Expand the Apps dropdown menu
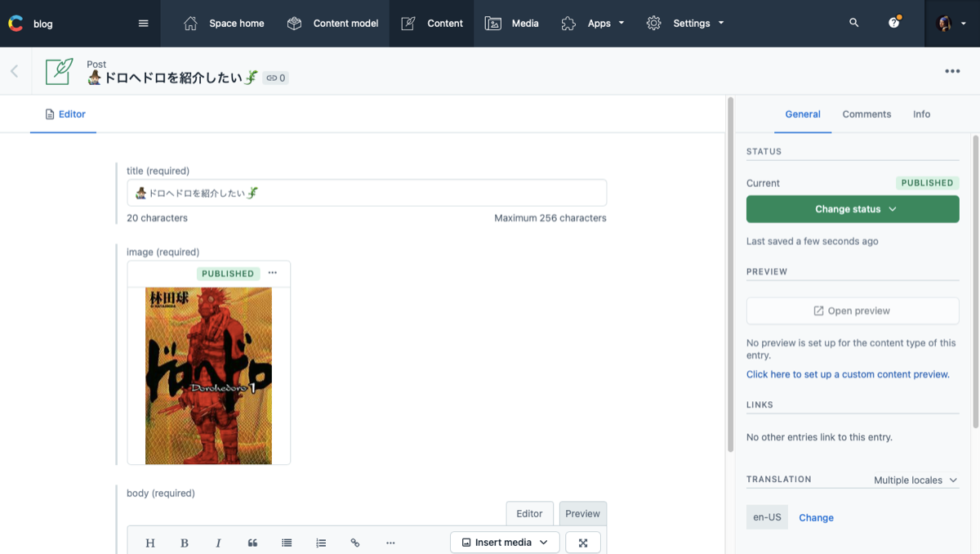 tap(593, 24)
